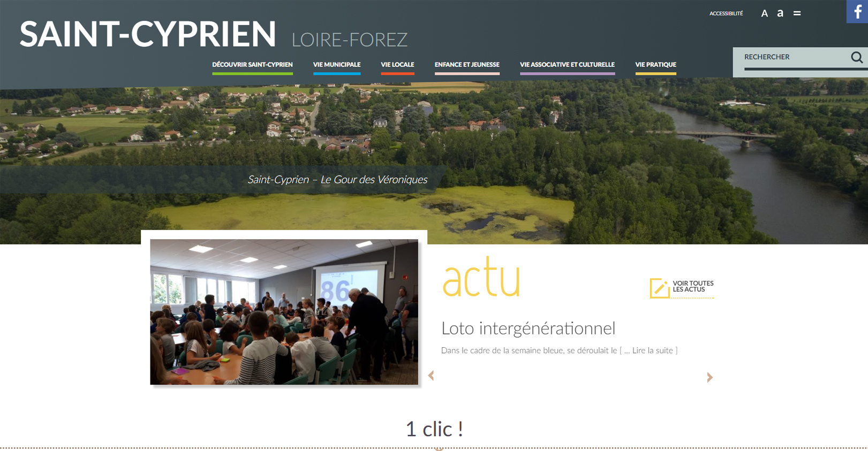Image resolution: width=868 pixels, height=451 pixels.
Task: Open the Accessibilité link
Action: [x=726, y=13]
